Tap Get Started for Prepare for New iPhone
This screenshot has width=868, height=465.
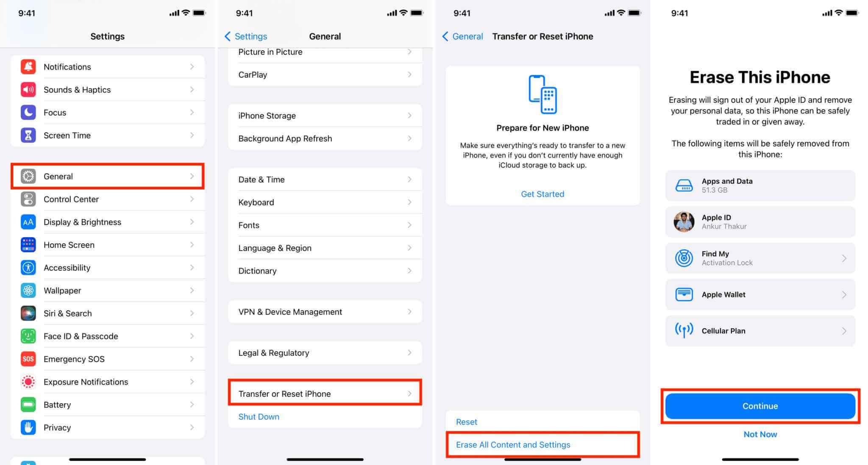542,194
